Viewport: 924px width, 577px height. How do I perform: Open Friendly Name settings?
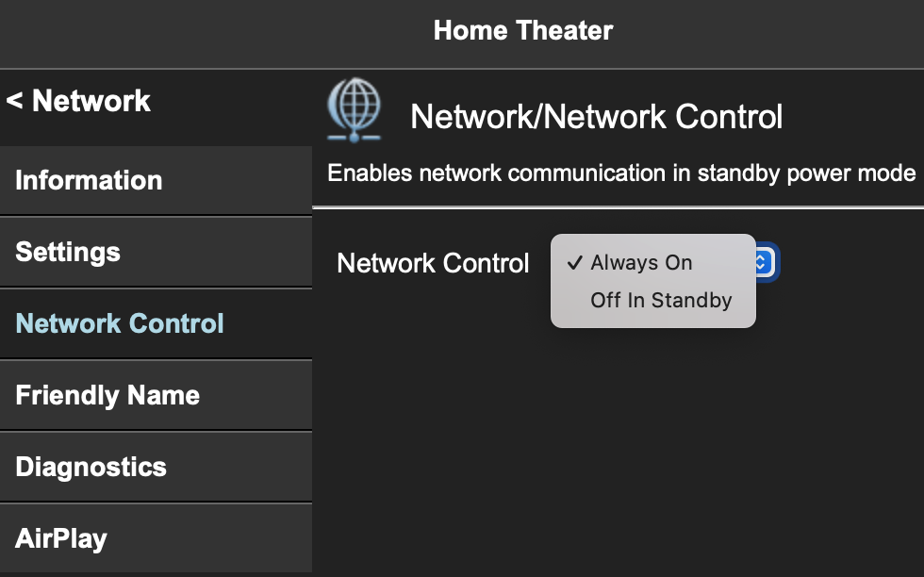point(106,395)
